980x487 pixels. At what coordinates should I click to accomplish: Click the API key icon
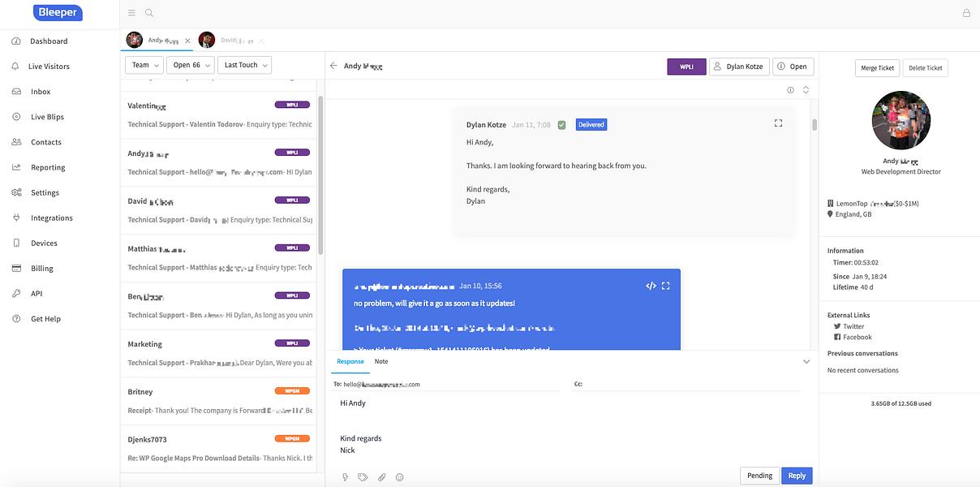pos(16,293)
